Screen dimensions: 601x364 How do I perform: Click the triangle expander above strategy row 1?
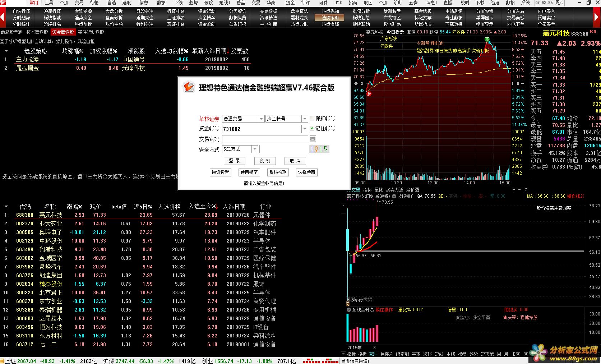[x=6, y=51]
